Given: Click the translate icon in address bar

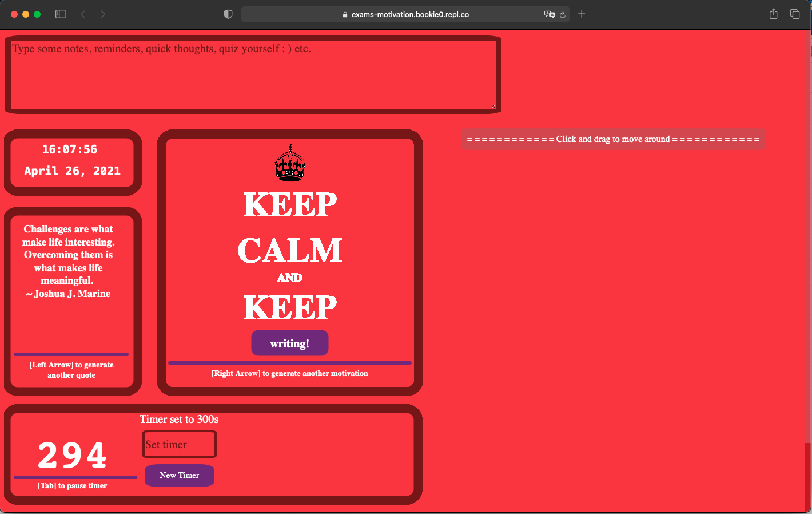Looking at the screenshot, I should [x=549, y=14].
